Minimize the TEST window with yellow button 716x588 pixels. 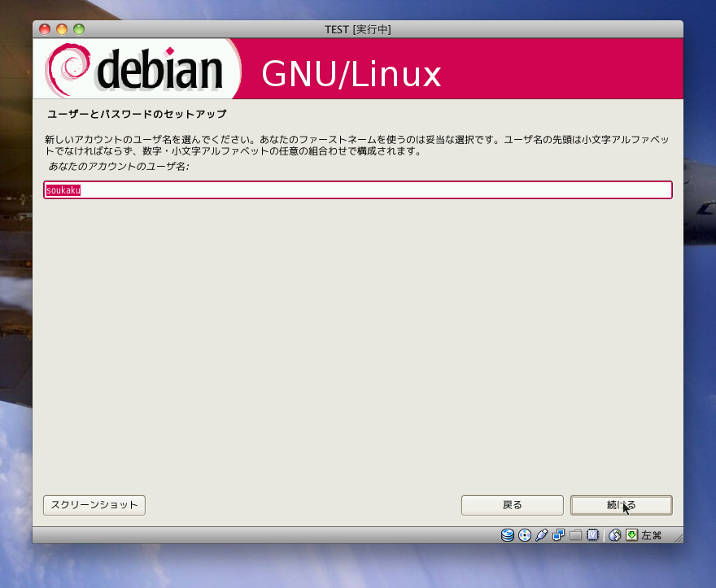pyautogui.click(x=62, y=29)
